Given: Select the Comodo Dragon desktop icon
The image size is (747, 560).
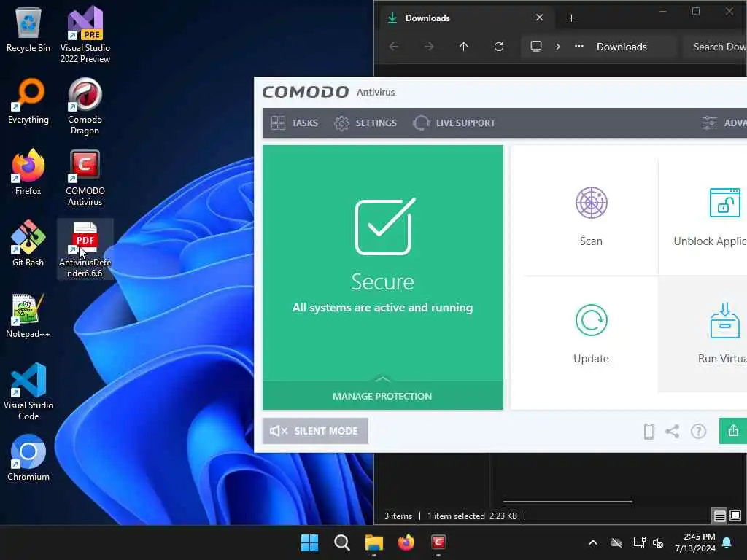Looking at the screenshot, I should (85, 106).
